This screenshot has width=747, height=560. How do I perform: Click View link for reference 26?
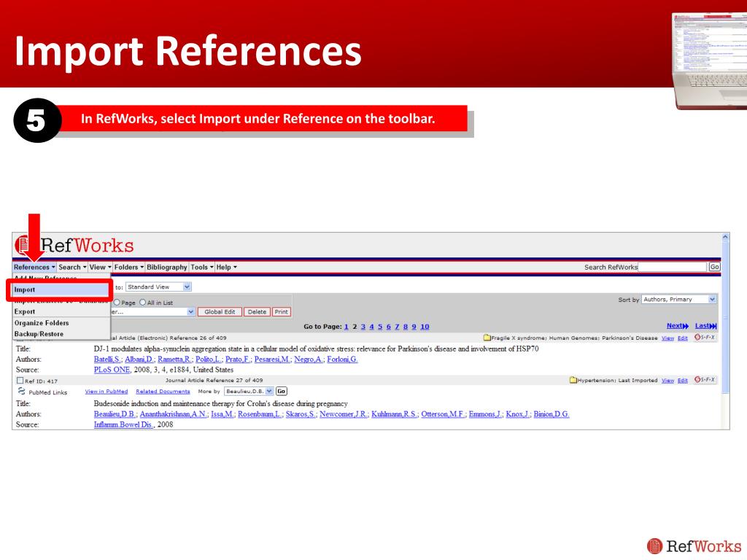667,338
